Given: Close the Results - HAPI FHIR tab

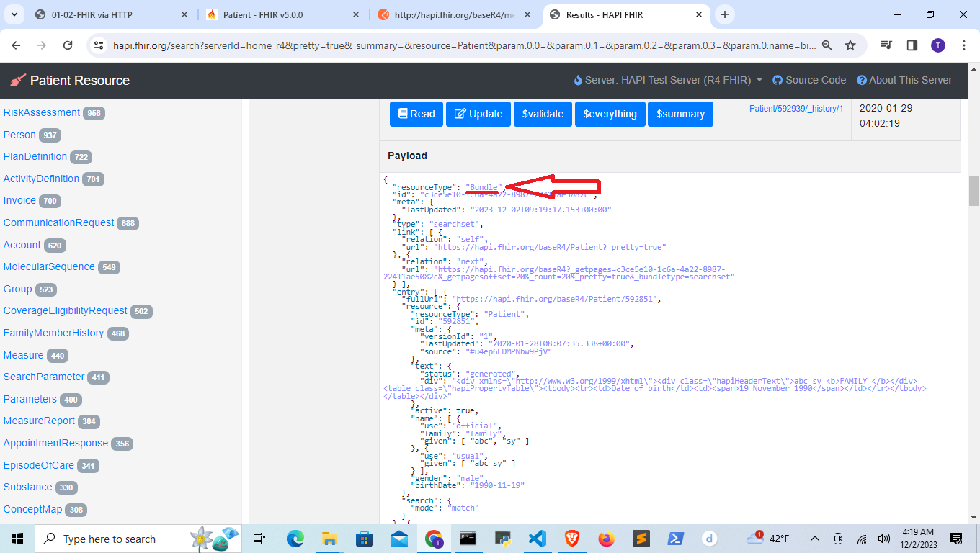Looking at the screenshot, I should click(699, 14).
